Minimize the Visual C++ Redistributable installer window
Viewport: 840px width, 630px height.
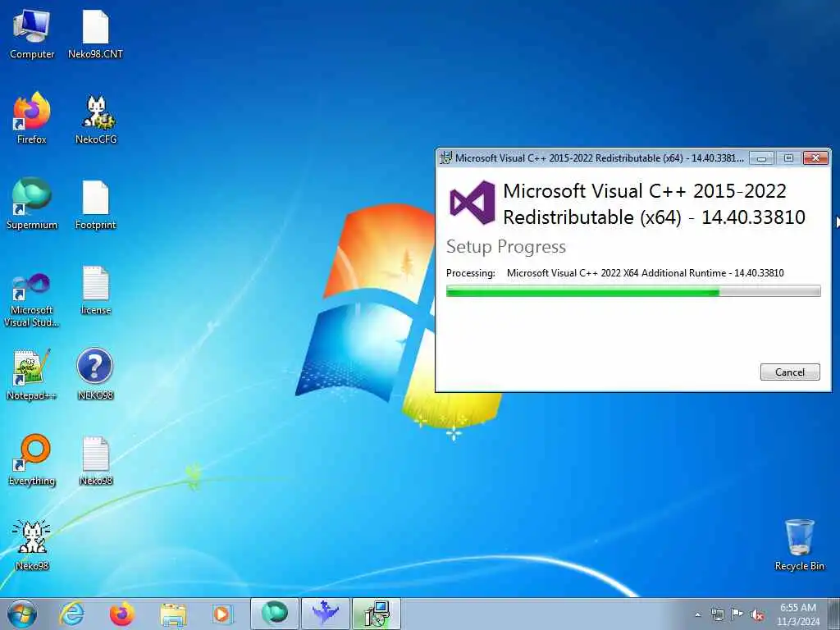pos(761,158)
